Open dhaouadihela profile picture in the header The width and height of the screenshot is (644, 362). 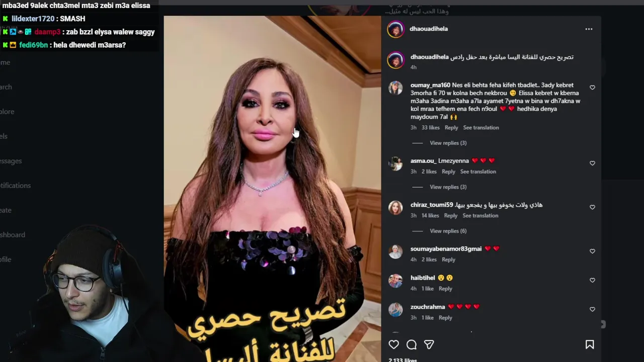pos(395,29)
